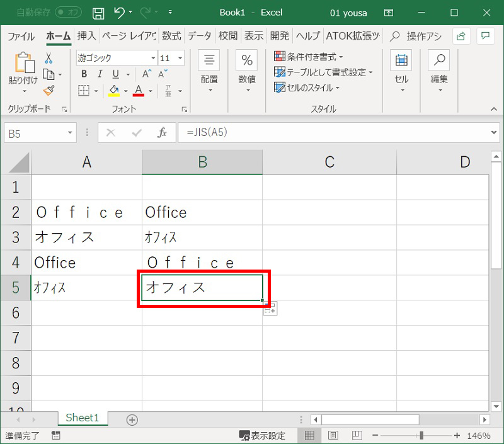Image resolution: width=504 pixels, height=444 pixels.
Task: Open the フォント dialog launcher
Action: click(x=185, y=110)
